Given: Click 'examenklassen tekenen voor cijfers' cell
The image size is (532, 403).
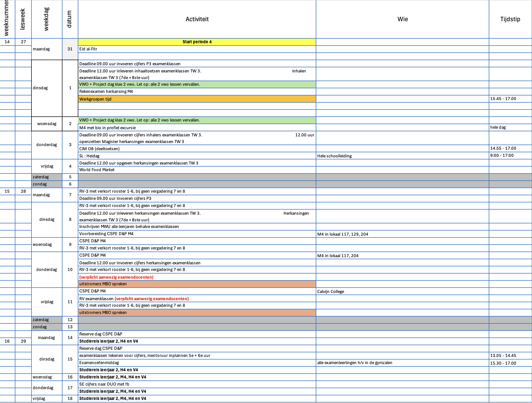Looking at the screenshot, I should (197, 356).
